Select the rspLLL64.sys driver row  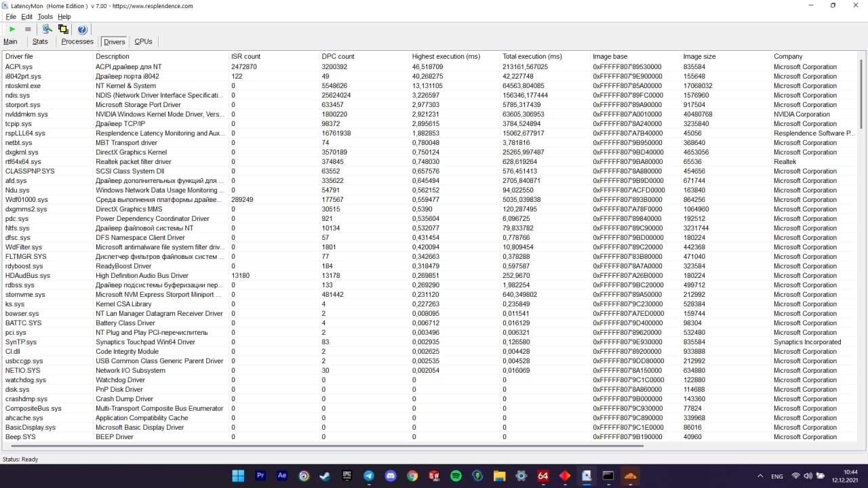431,134
